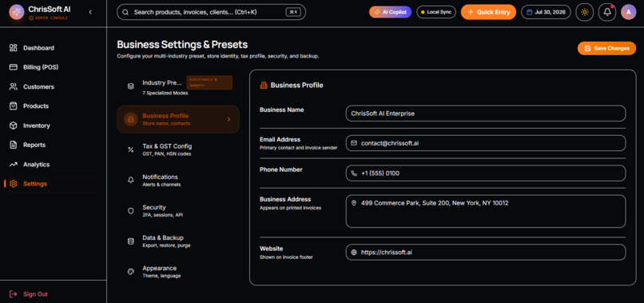644x303 pixels.
Task: Click the "Appears on printed invoices" text
Action: pos(290,208)
